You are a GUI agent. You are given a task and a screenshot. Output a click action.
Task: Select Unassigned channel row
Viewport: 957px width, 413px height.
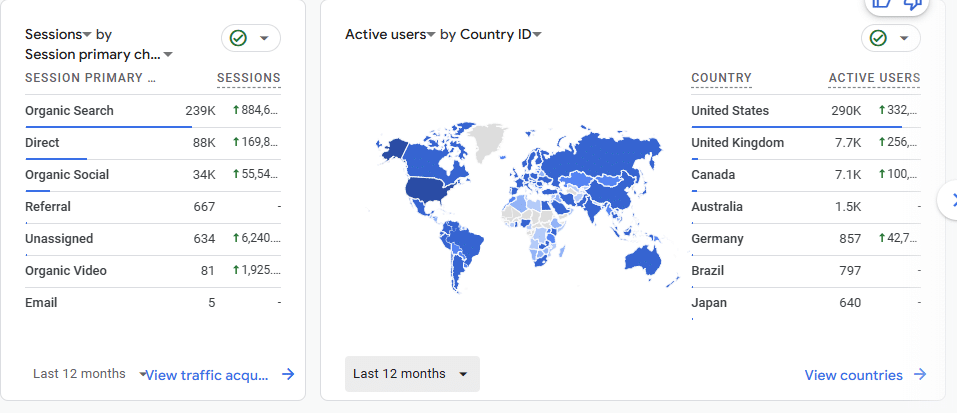[153, 239]
